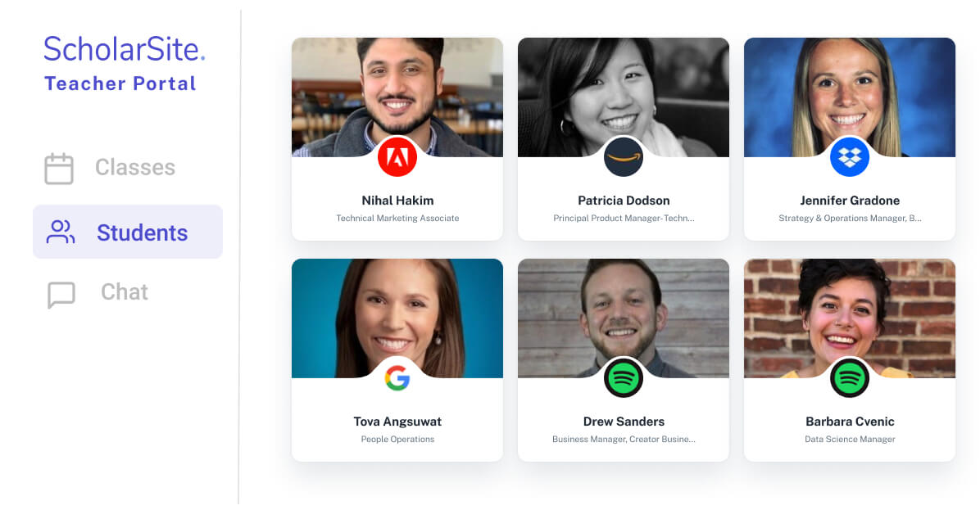Image resolution: width=980 pixels, height=519 pixels.
Task: Click the ScholarSite logo text
Action: [x=125, y=49]
